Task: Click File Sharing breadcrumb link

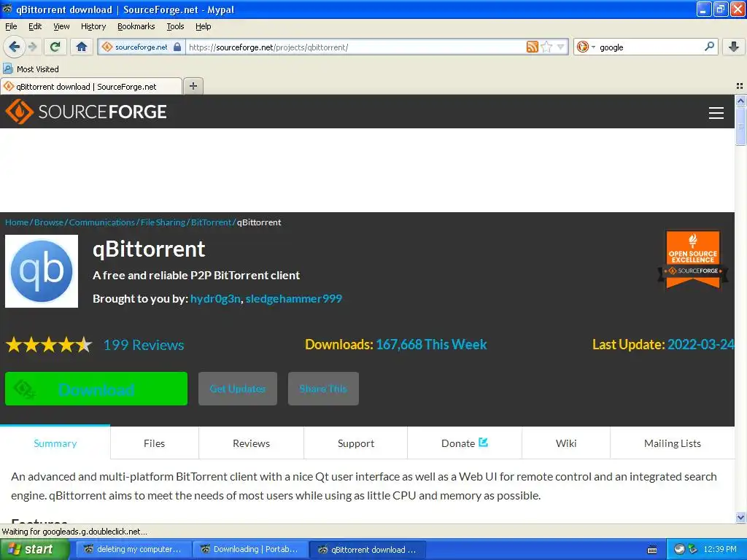Action: [163, 222]
